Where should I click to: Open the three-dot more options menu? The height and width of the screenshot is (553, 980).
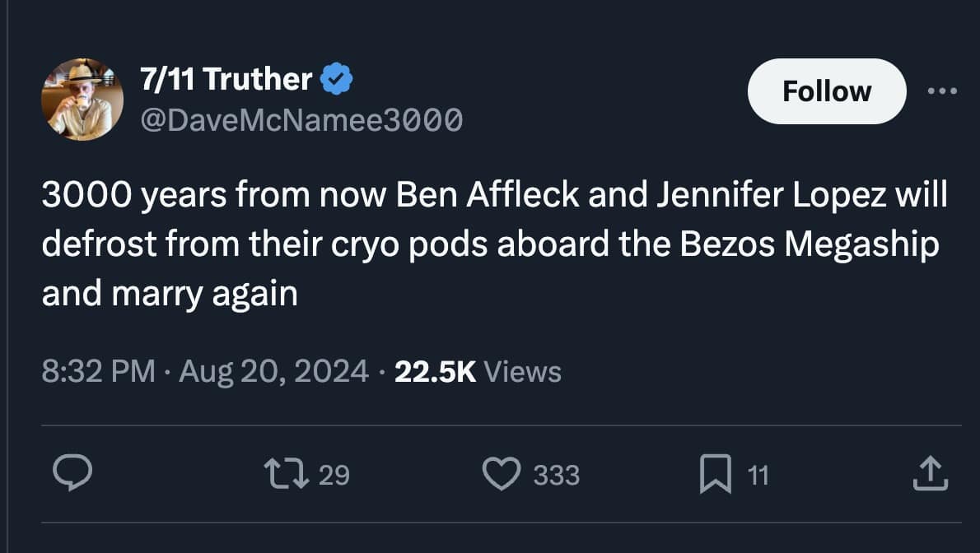tap(942, 91)
